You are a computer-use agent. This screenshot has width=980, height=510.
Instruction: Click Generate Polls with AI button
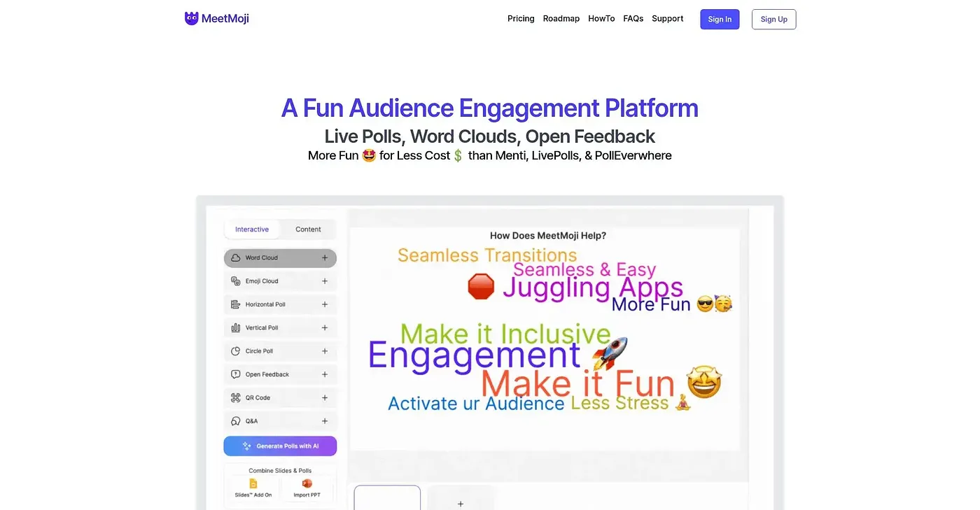coord(280,446)
